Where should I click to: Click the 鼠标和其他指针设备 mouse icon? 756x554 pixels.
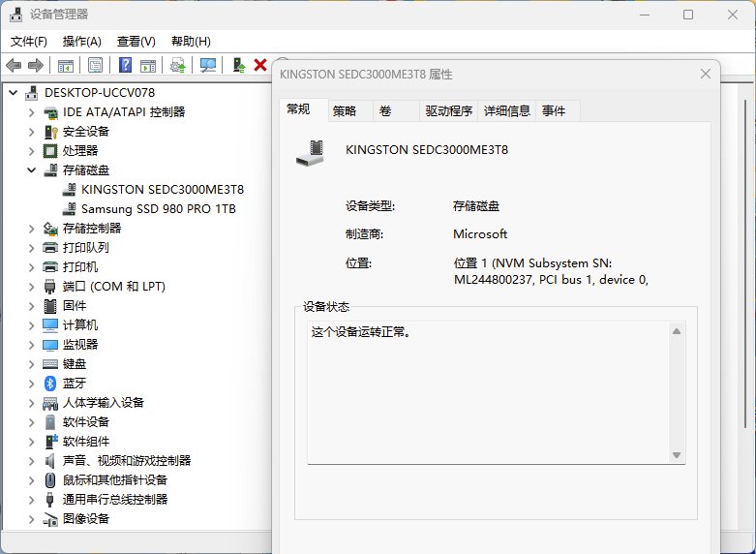click(50, 480)
